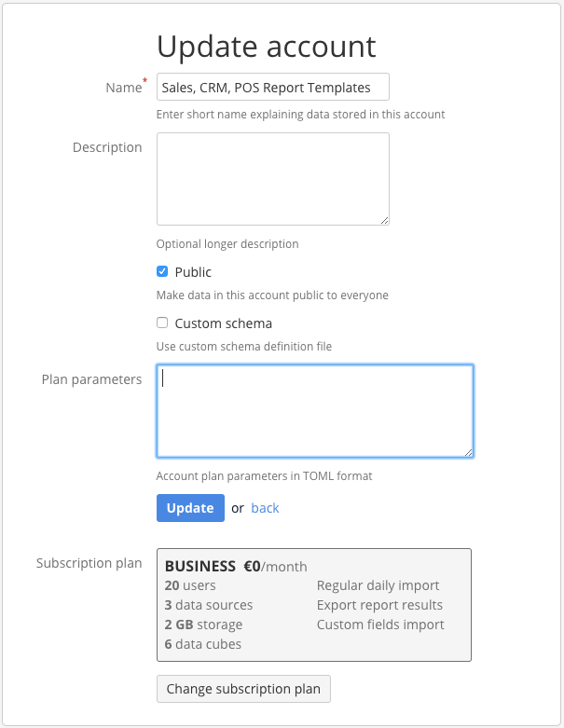
Task: Click the Public label text
Action: pyautogui.click(x=193, y=272)
